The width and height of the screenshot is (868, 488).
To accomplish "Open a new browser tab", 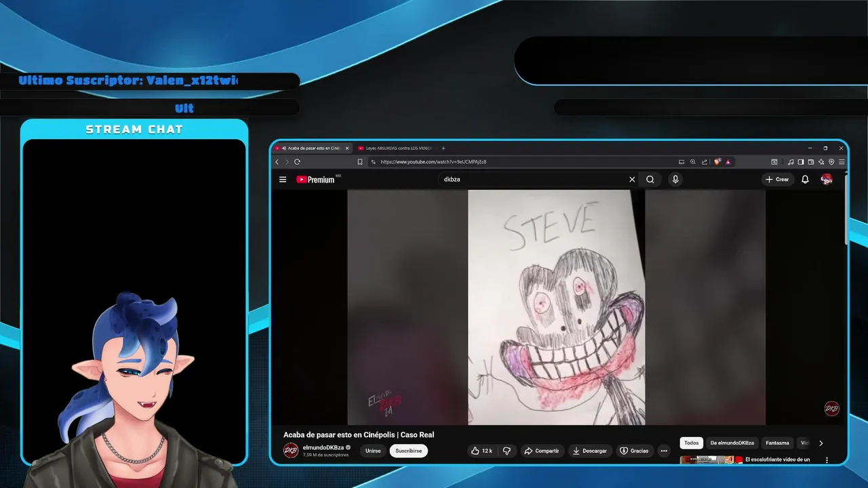I will point(443,148).
